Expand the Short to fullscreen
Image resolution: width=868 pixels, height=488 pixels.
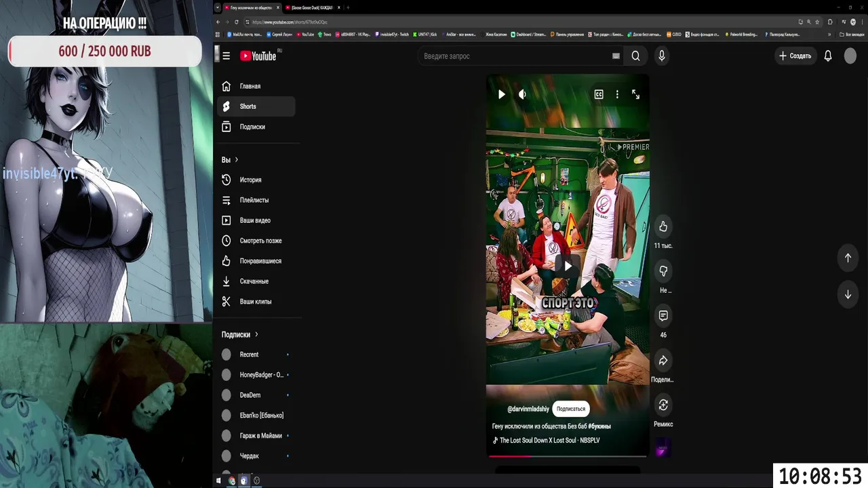(x=635, y=94)
